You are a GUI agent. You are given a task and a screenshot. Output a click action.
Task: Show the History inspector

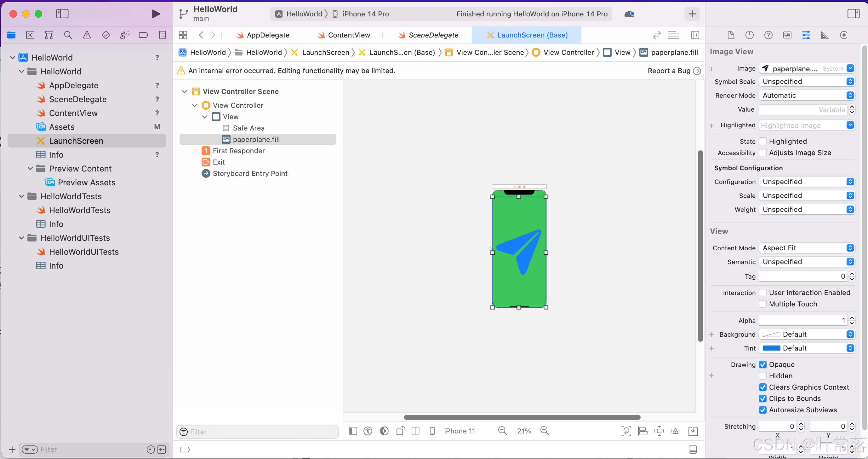click(x=749, y=35)
